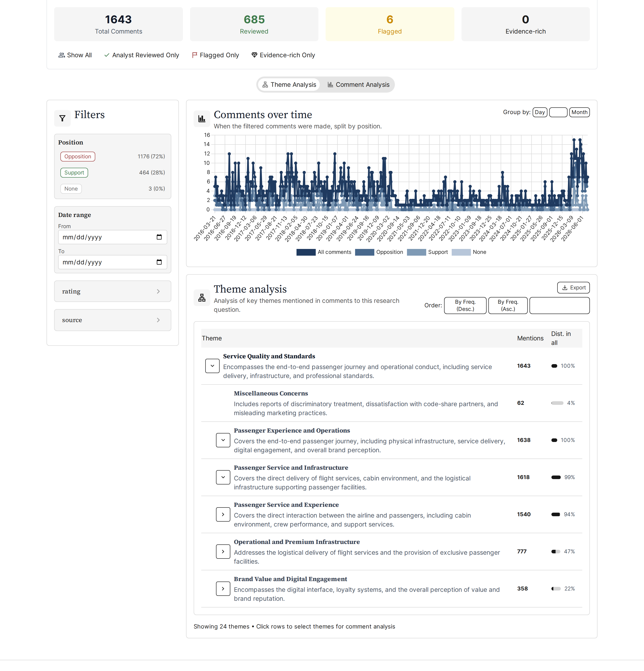Collapse Passenger Experience and Operations theme

coord(223,440)
